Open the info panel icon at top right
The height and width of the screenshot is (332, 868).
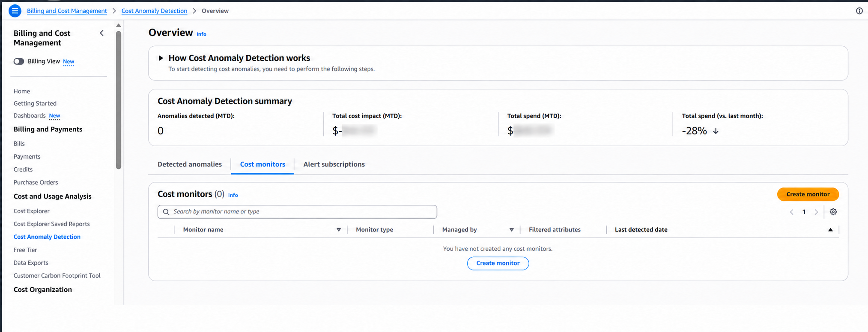click(x=859, y=11)
